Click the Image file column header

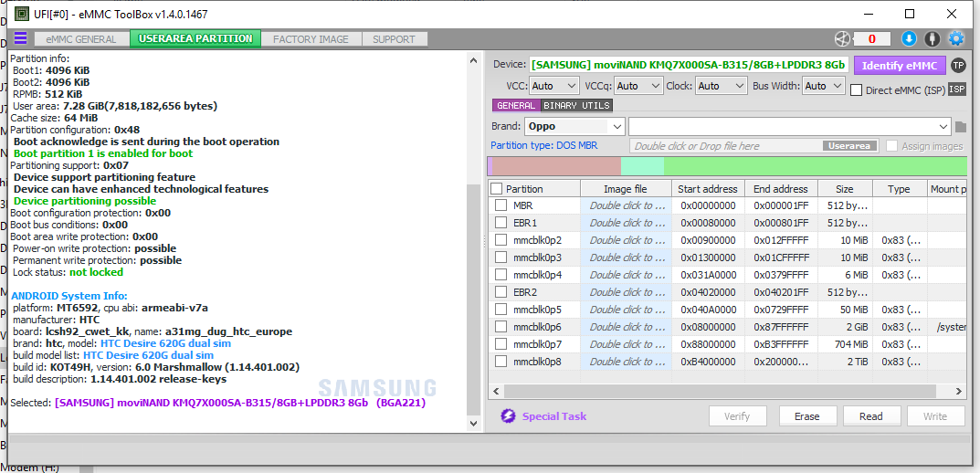click(x=626, y=189)
